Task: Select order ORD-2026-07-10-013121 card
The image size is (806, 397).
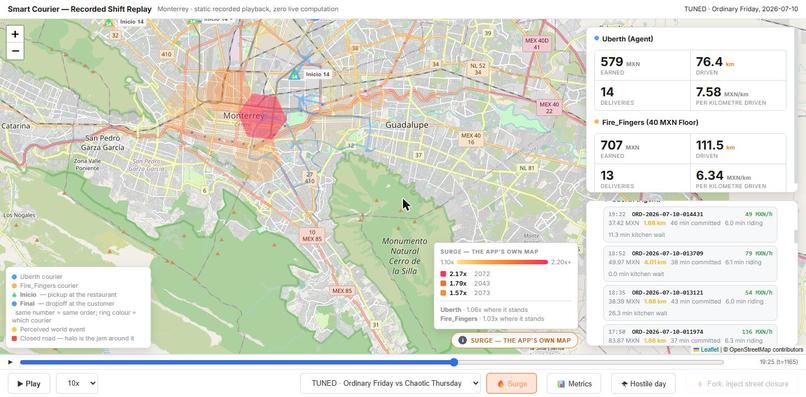Action: pyautogui.click(x=690, y=303)
